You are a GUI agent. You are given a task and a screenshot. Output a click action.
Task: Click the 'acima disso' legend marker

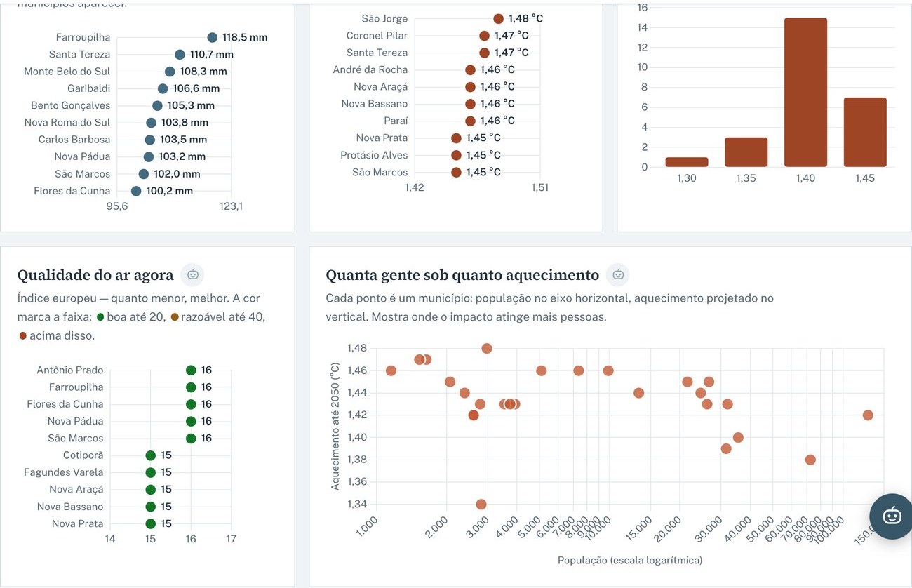pos(23,336)
